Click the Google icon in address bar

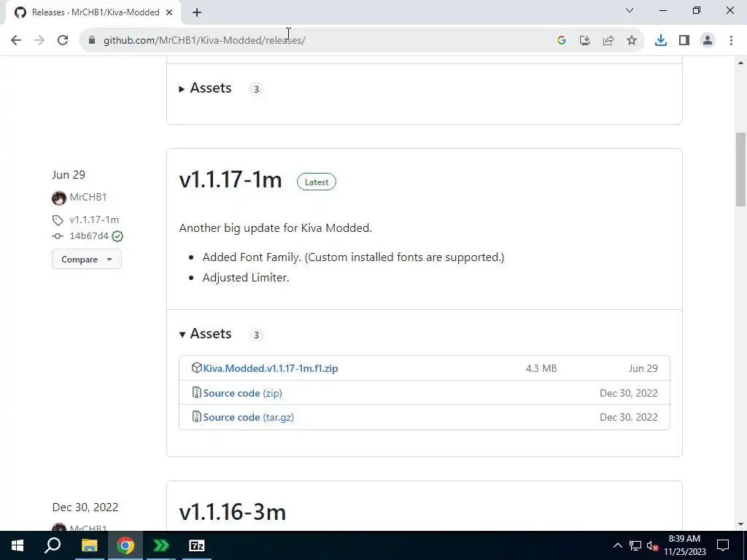click(562, 41)
